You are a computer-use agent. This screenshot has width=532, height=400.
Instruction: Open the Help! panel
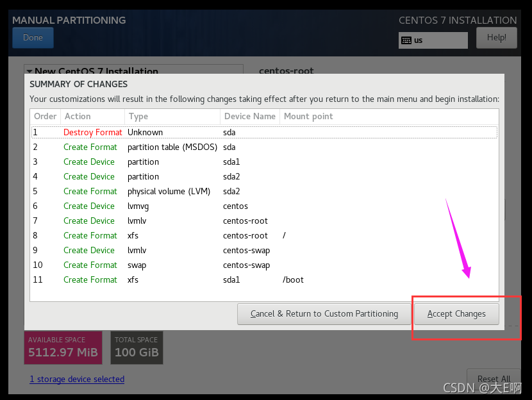pyautogui.click(x=496, y=37)
